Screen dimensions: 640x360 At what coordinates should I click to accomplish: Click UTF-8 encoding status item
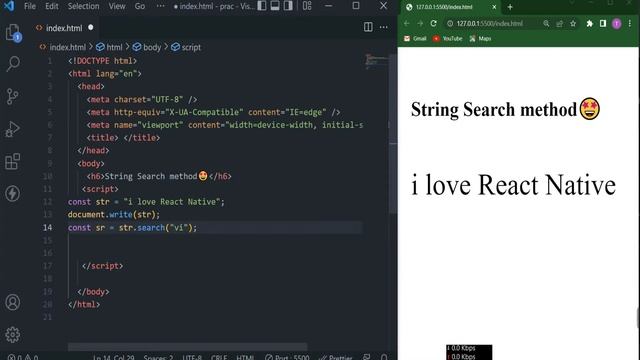click(x=192, y=357)
